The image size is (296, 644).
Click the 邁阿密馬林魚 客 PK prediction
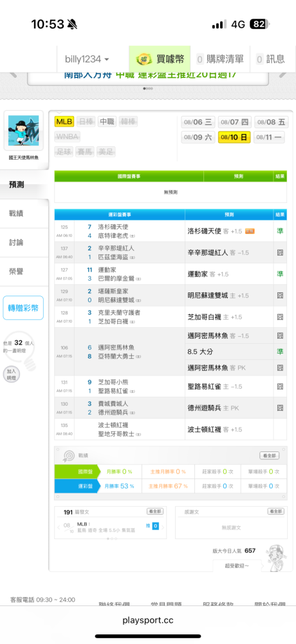pyautogui.click(x=216, y=368)
